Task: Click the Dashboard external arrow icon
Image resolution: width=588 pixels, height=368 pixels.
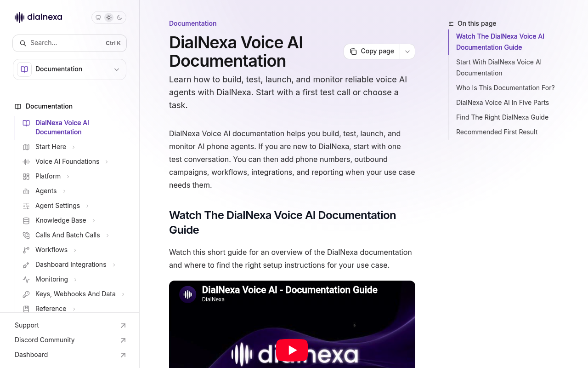Action: point(123,355)
